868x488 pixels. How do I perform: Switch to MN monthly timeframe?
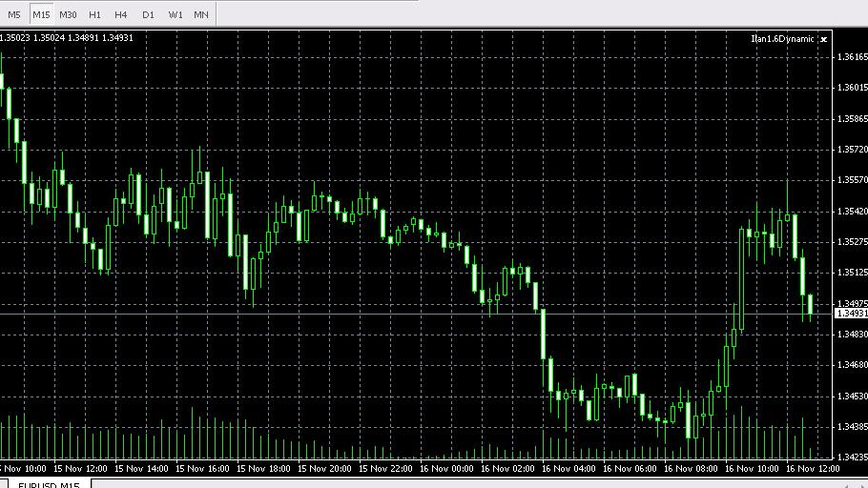[201, 15]
